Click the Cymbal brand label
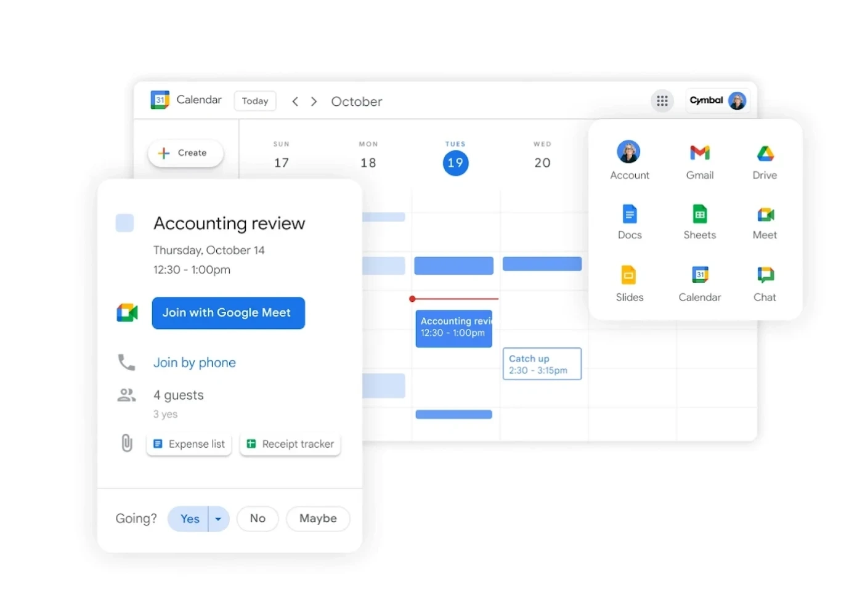865x616 pixels. click(x=706, y=100)
